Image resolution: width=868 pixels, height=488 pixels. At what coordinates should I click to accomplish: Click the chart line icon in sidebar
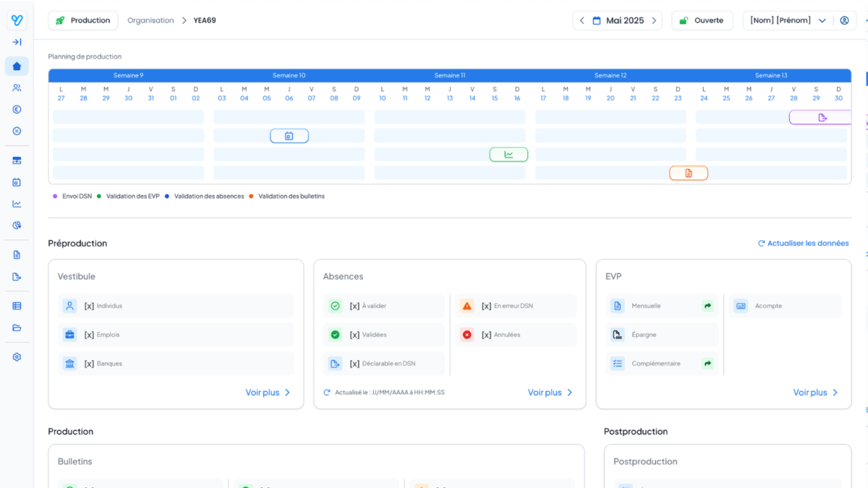[x=17, y=204]
